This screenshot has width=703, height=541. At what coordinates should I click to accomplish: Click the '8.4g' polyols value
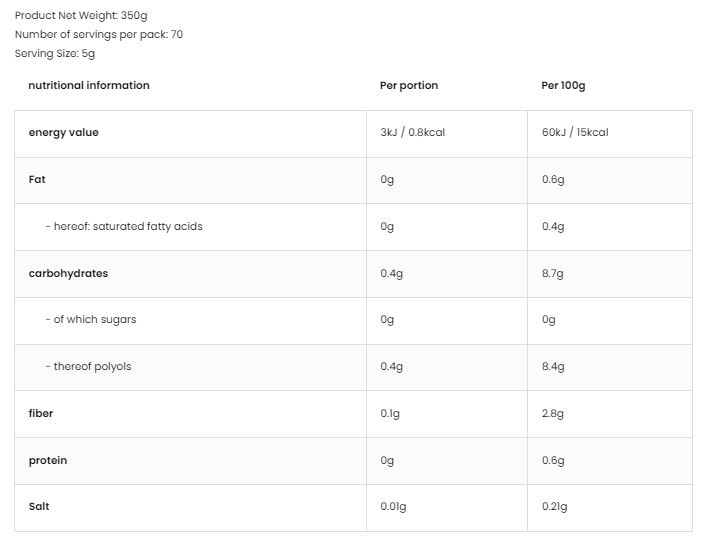[553, 367]
